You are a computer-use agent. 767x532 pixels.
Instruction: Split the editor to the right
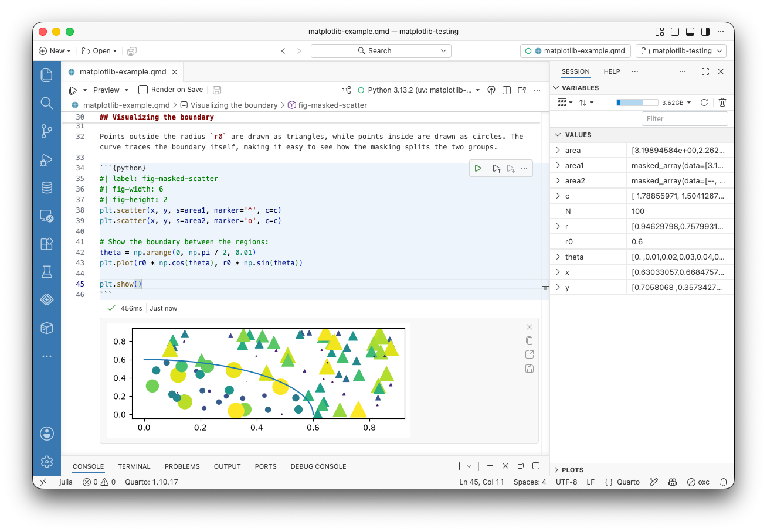coord(506,90)
